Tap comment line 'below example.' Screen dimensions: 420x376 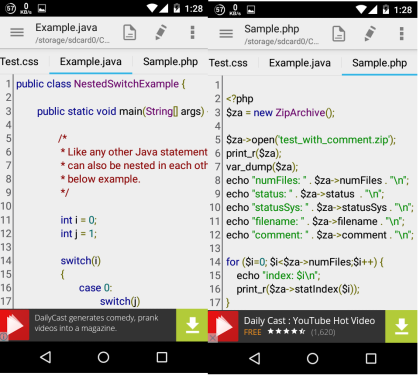(x=100, y=179)
